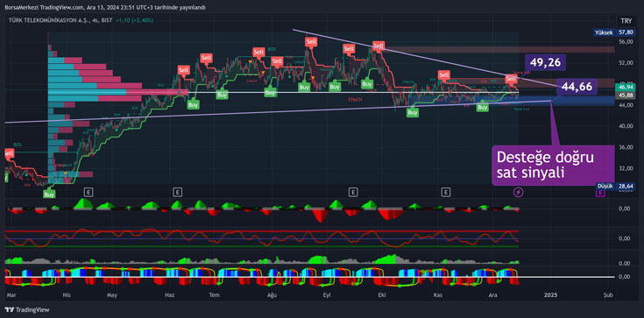Click the E earnings marker above Haz

coord(177,192)
